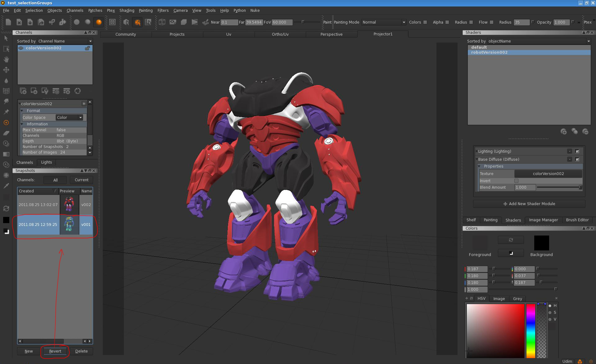Open the Painting Mode Normal dropdown
The image size is (596, 364).
(384, 22)
